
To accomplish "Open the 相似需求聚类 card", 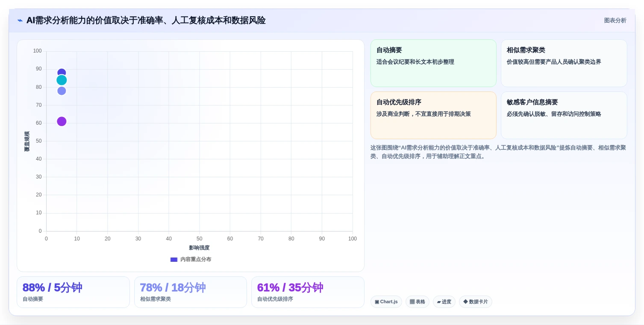I will pyautogui.click(x=564, y=63).
